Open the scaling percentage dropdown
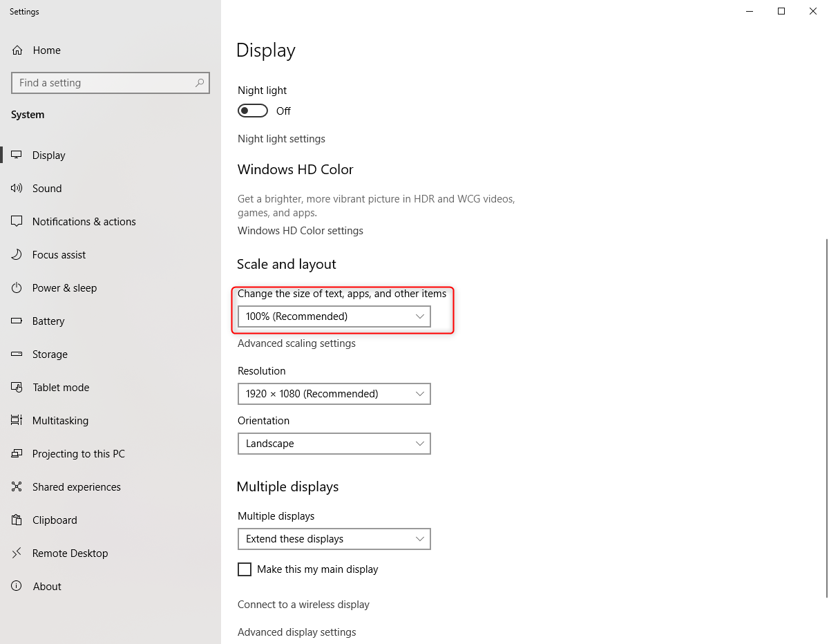This screenshot has width=829, height=644. (334, 316)
